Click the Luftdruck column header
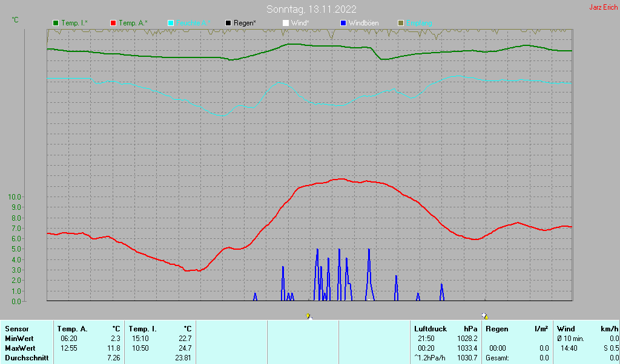 coord(430,329)
